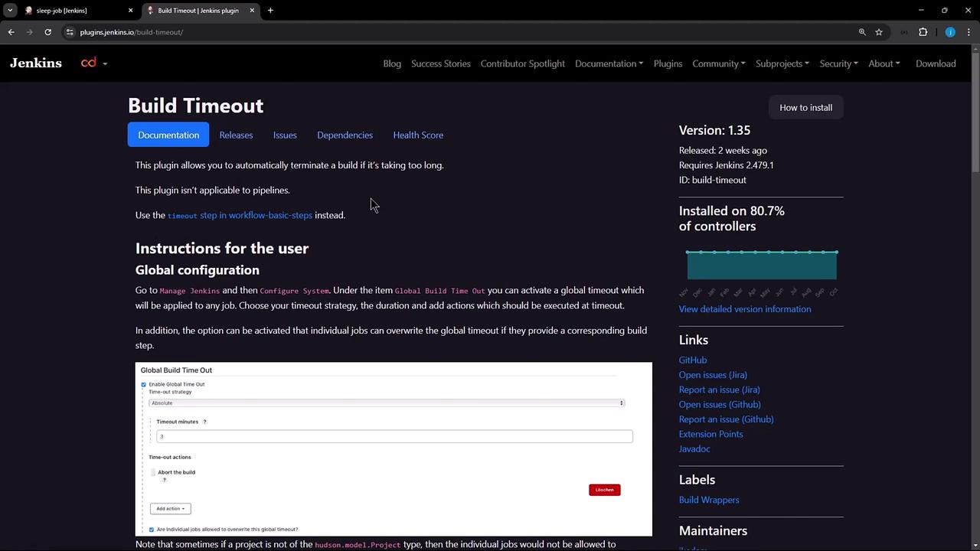The height and width of the screenshot is (551, 980).
Task: Go to the Download page
Action: pos(936,64)
